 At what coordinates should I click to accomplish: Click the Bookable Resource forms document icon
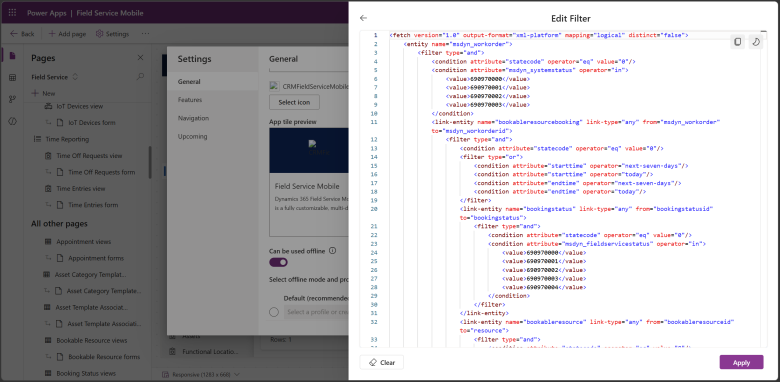(60, 357)
